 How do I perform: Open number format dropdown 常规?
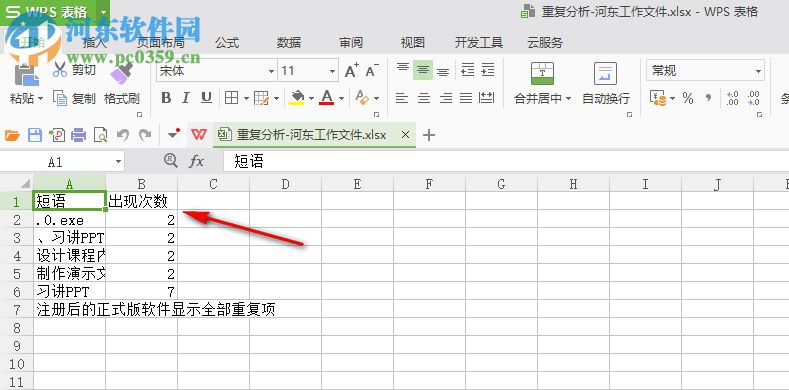[758, 71]
